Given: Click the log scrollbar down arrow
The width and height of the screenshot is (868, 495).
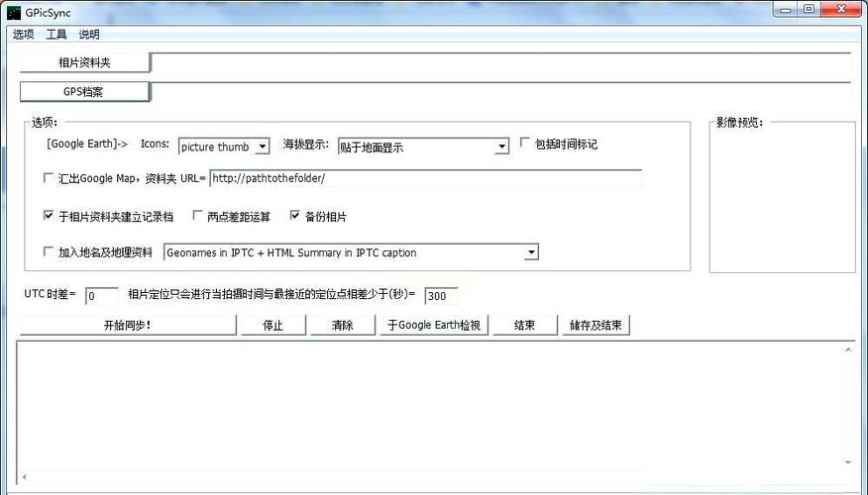Looking at the screenshot, I should [848, 462].
